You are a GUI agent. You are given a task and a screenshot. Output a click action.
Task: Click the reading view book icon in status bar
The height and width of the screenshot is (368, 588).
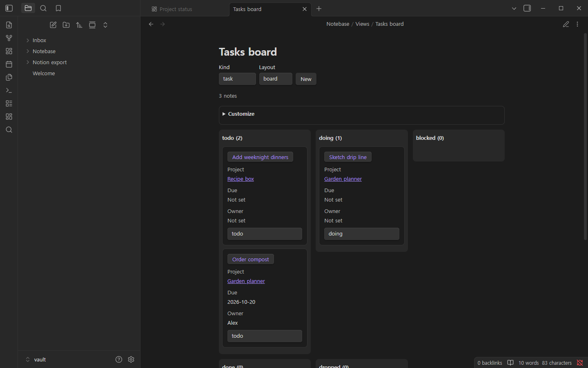click(510, 363)
